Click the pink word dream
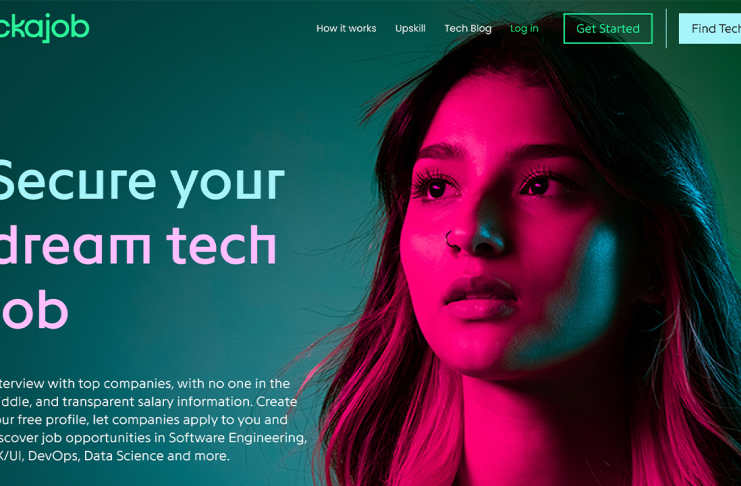Image resolution: width=741 pixels, height=486 pixels. pyautogui.click(x=75, y=245)
